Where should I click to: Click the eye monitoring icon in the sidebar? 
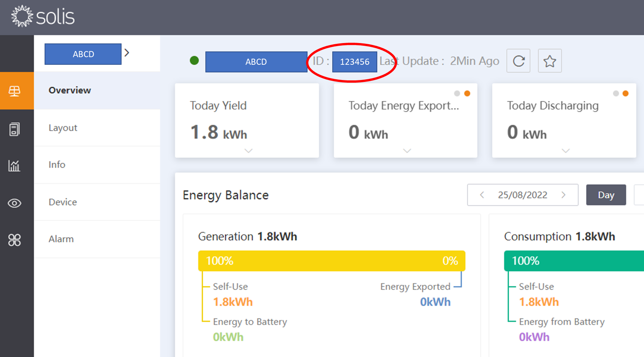tap(14, 203)
